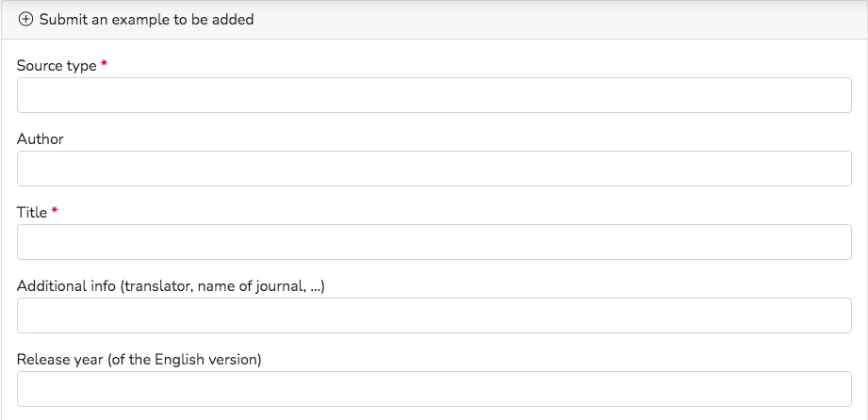Select the Title input box
Image resolution: width=868 pixels, height=420 pixels.
pyautogui.click(x=434, y=242)
